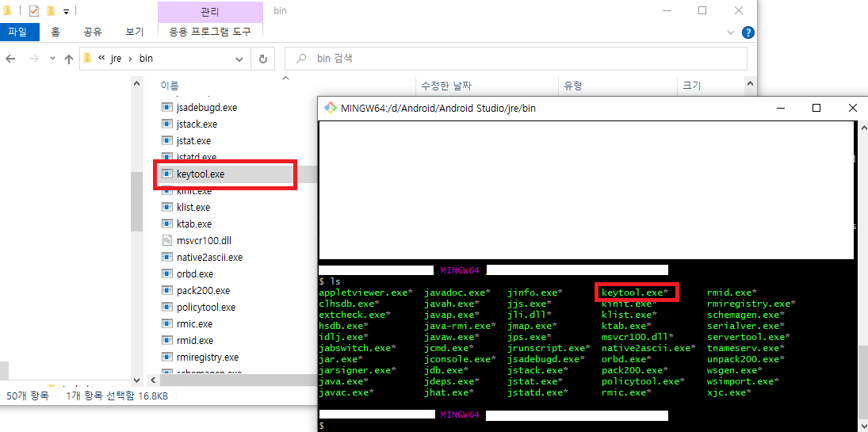Select pack200.exe in file list
This screenshot has width=868, height=432.
203,290
